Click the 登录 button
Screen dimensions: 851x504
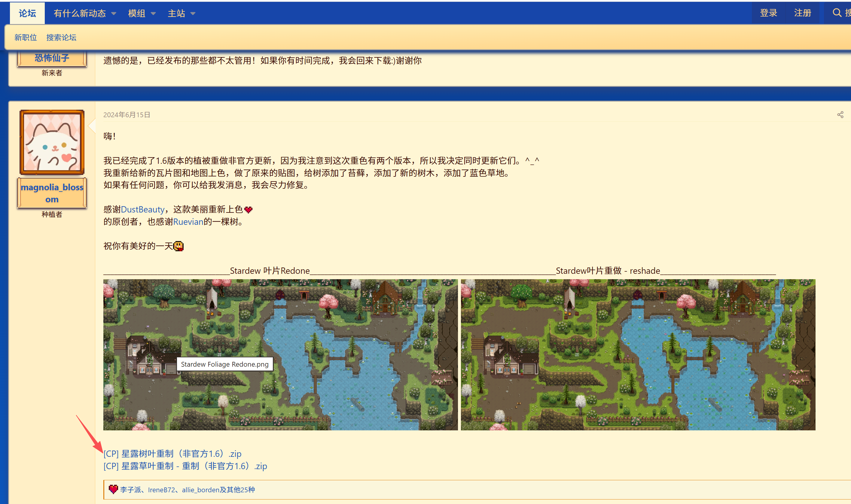pos(768,13)
